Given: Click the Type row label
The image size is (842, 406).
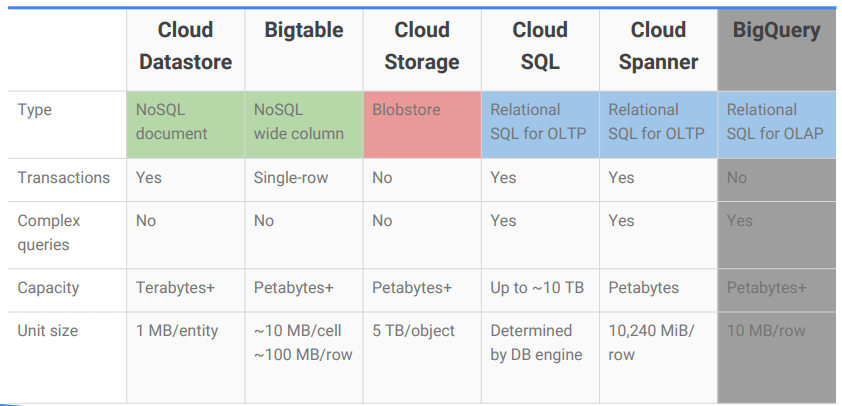Looking at the screenshot, I should [35, 110].
